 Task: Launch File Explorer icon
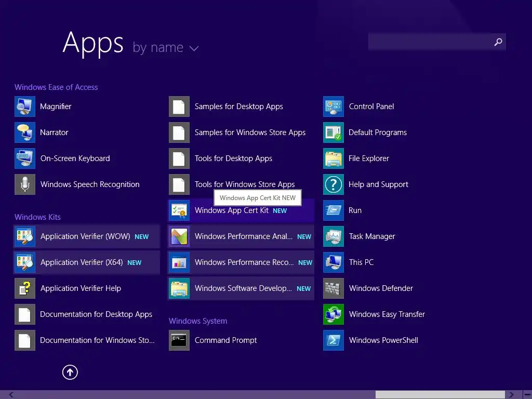click(334, 158)
